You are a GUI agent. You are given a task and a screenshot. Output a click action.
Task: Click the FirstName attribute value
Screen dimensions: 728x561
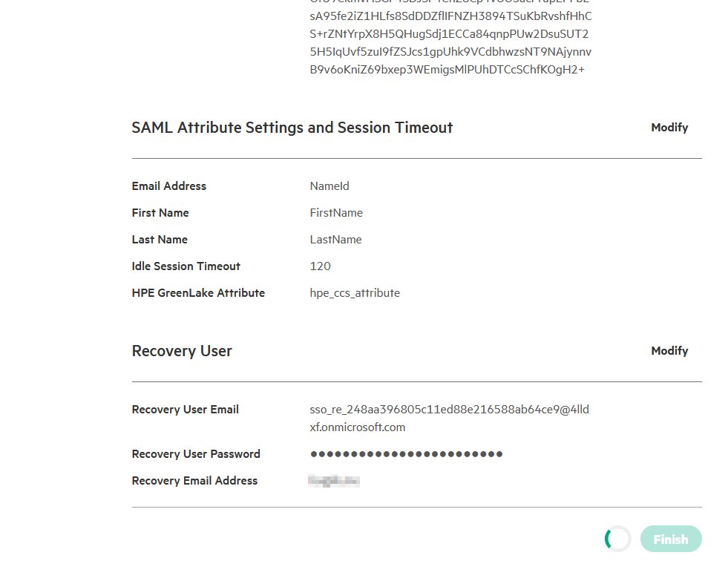pos(336,213)
